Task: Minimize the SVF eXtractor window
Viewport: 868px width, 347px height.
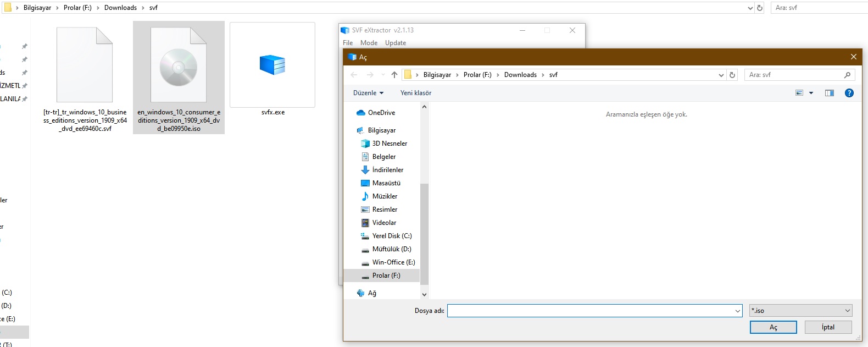Action: (x=522, y=30)
